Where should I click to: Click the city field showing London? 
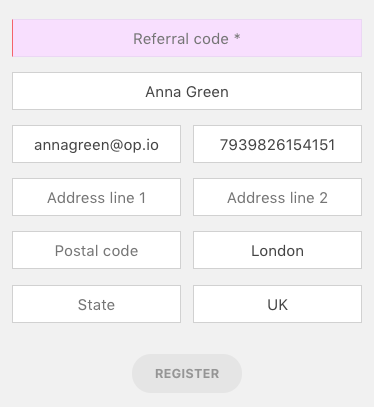click(x=277, y=250)
